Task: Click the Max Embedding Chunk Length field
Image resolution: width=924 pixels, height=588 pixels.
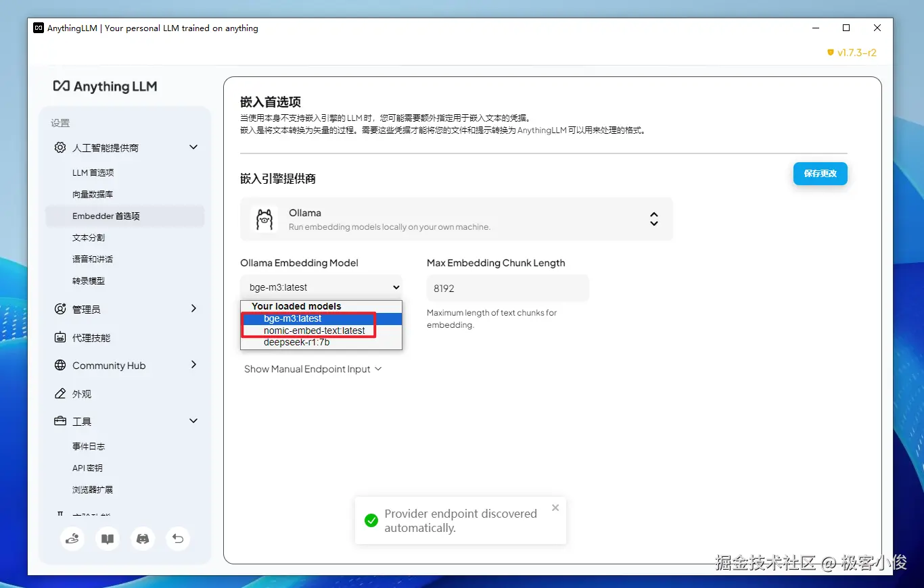Action: point(508,288)
